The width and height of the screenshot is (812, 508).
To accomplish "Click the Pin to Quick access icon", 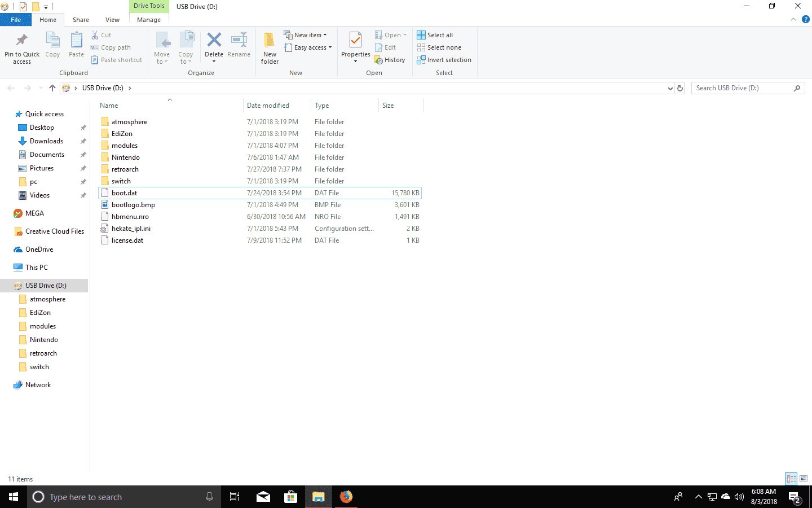I will click(x=22, y=41).
